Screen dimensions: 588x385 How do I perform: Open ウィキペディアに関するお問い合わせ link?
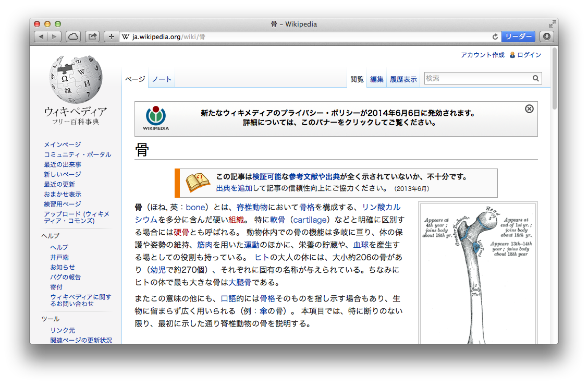point(81,300)
